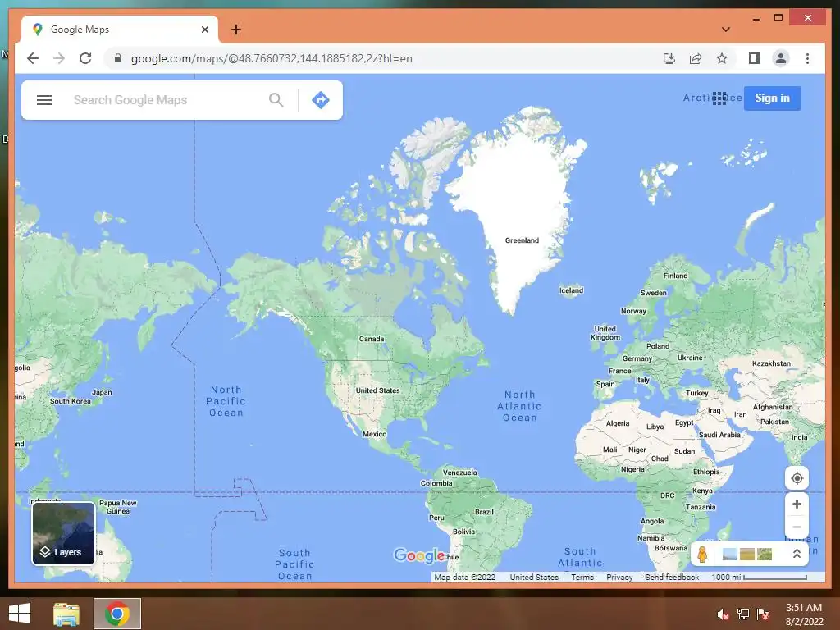Open the Chrome profile avatar
840x630 pixels.
[781, 58]
